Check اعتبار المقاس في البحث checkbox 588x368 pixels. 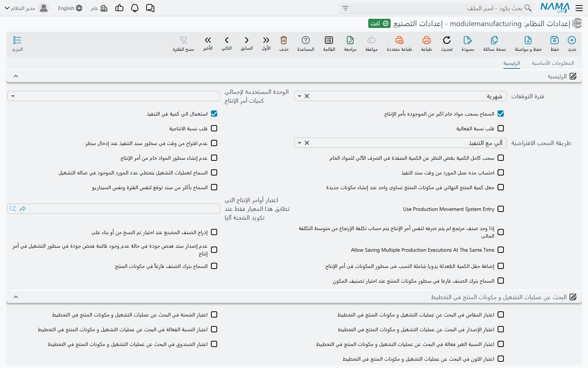click(x=501, y=315)
